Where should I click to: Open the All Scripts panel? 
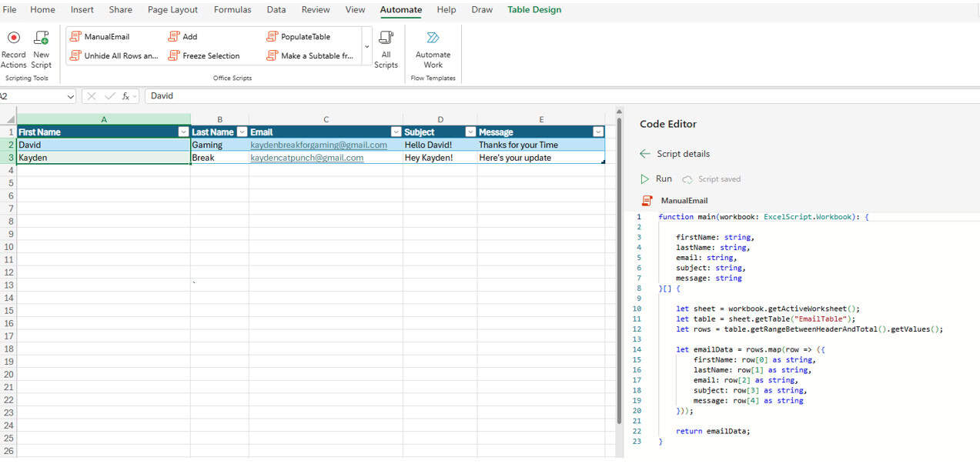[x=386, y=48]
